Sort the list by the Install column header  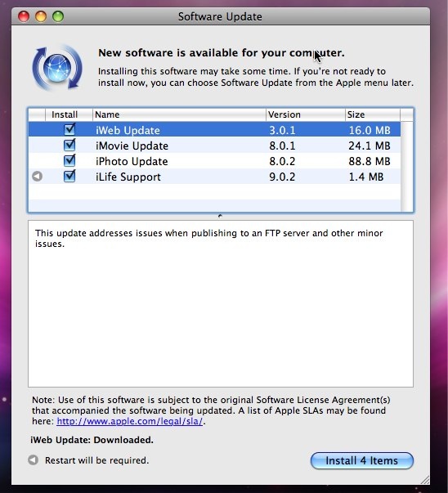point(69,114)
